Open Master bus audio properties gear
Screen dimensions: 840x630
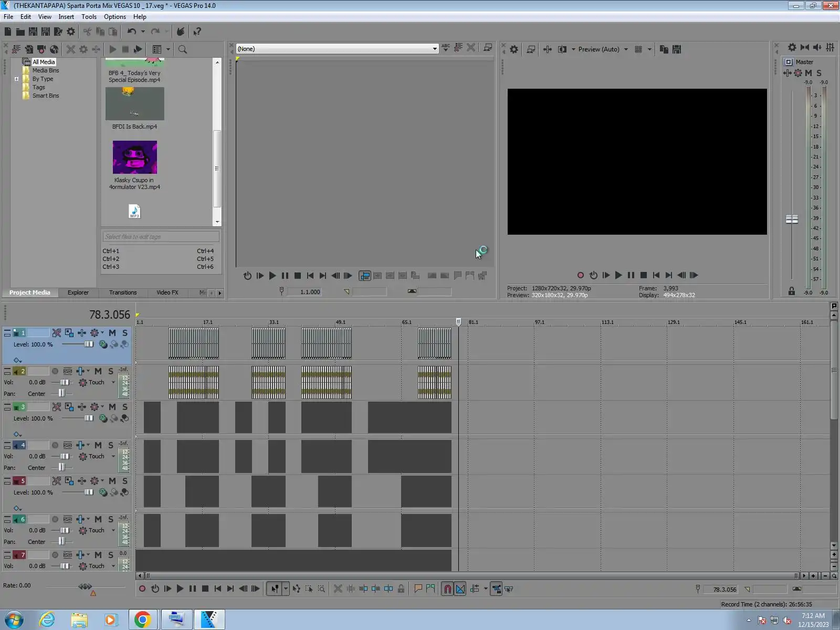(x=792, y=47)
